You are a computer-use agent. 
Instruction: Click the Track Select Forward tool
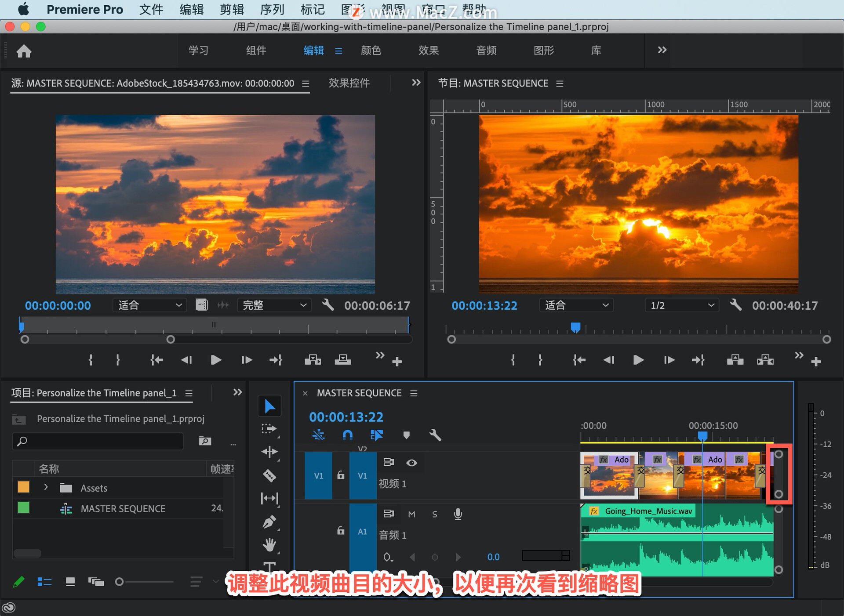tap(269, 428)
